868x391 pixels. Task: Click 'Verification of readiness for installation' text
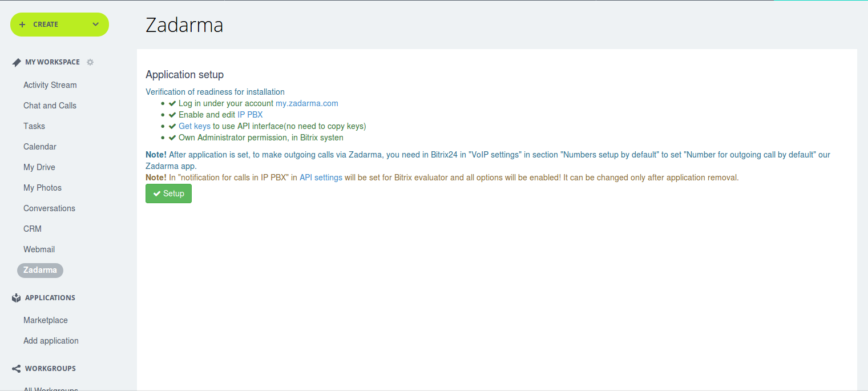point(215,92)
